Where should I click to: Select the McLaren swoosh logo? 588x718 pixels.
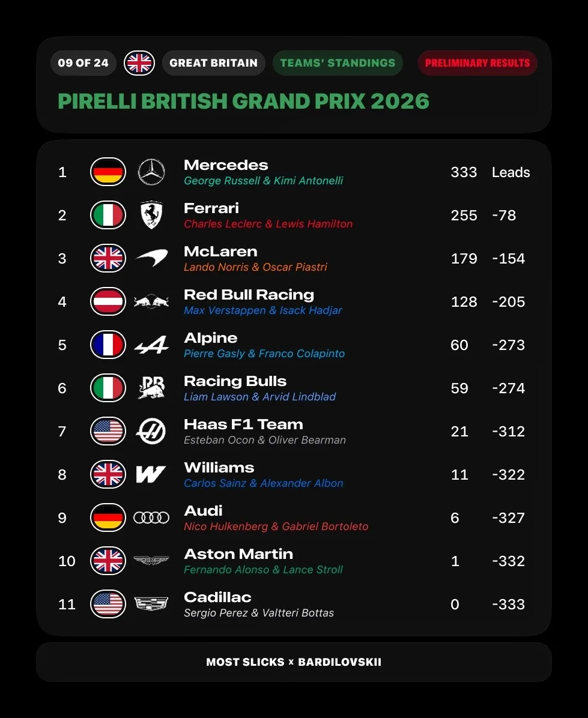coord(151,258)
